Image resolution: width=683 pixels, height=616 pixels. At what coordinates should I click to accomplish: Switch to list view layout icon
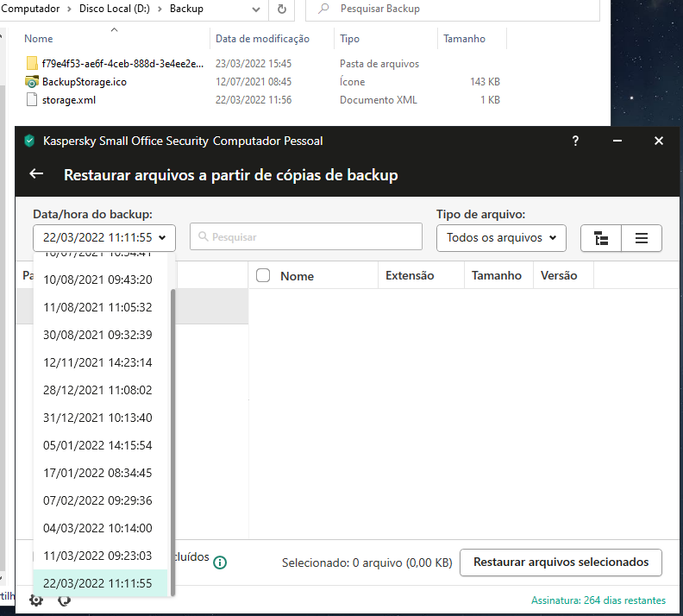click(x=642, y=238)
